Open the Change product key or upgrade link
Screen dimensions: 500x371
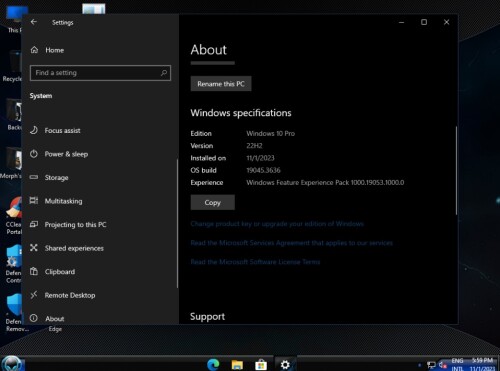[x=277, y=224]
